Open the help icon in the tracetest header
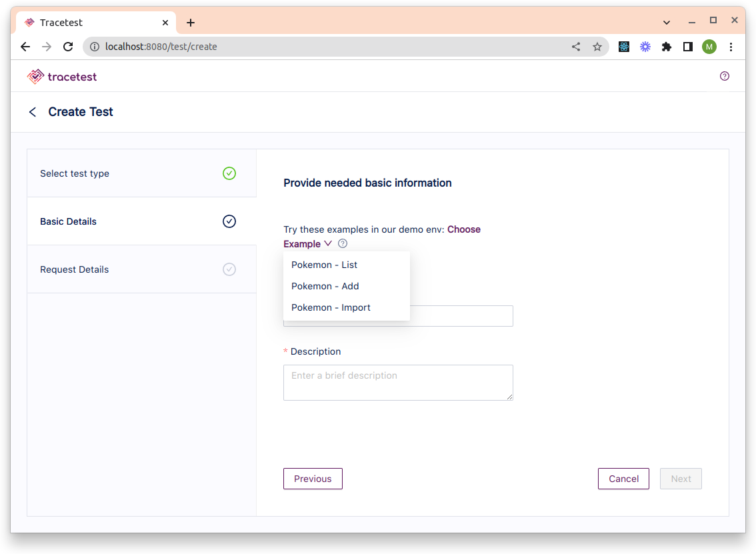This screenshot has height=554, width=756. tap(724, 76)
